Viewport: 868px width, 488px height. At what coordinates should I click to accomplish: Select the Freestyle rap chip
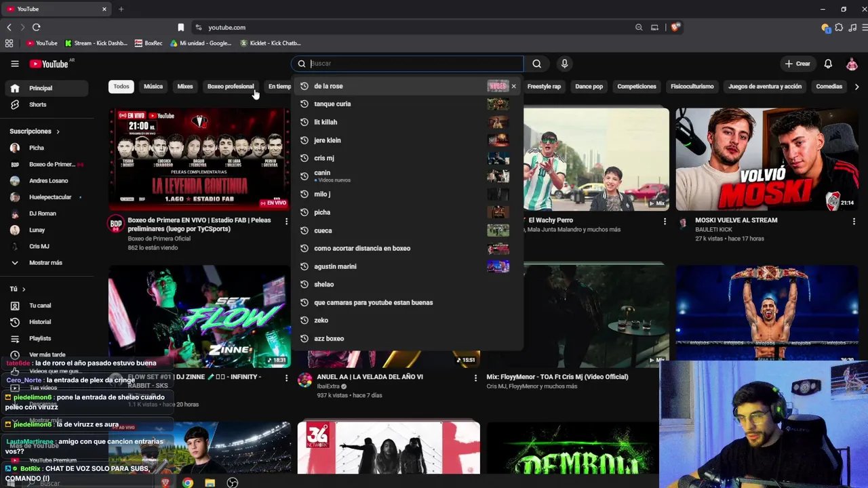coord(544,87)
